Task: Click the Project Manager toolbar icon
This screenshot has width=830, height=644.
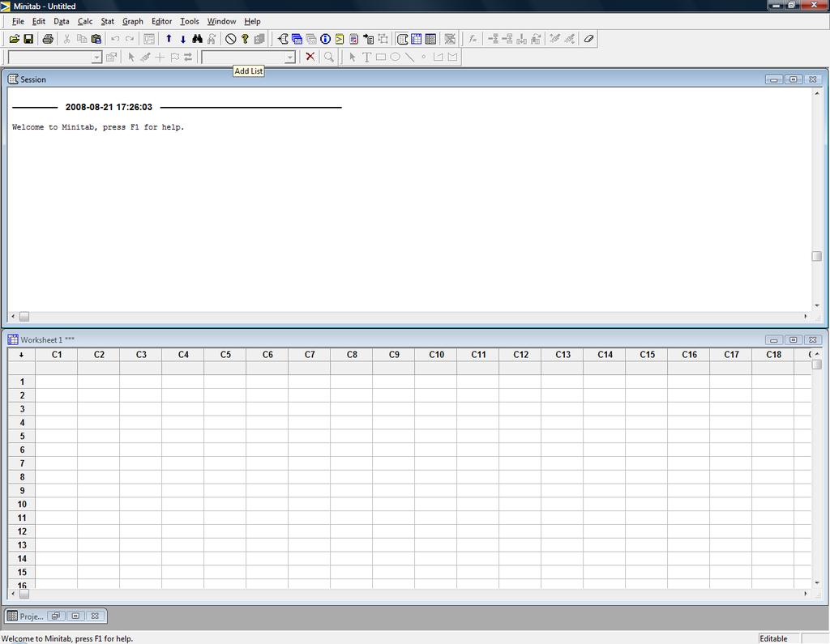Action: click(431, 39)
